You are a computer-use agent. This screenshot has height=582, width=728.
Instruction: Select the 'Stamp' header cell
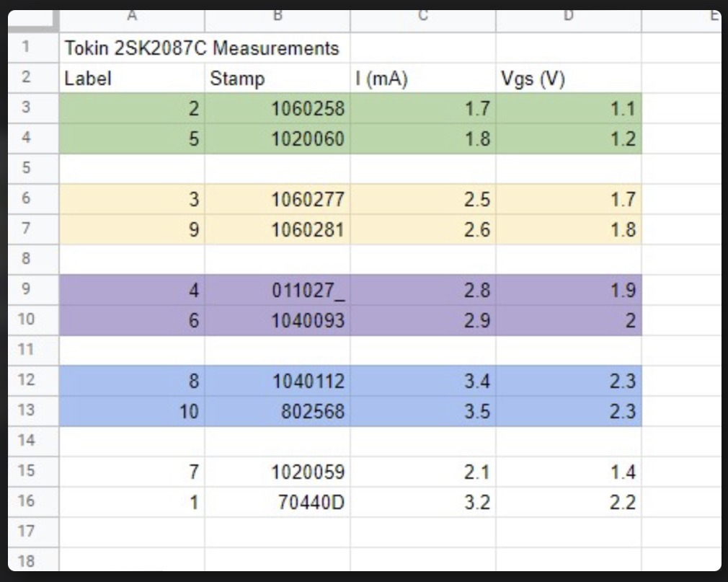[x=278, y=78]
